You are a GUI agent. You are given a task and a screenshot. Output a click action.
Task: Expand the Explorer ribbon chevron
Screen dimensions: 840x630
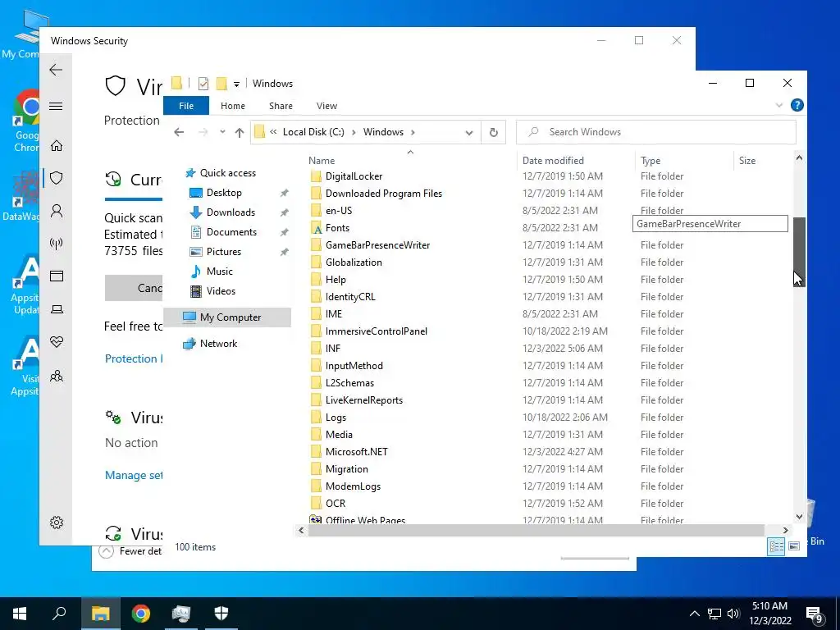(x=779, y=106)
